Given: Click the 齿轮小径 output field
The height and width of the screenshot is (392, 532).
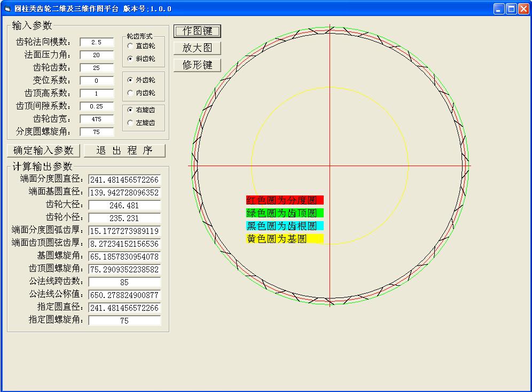Looking at the screenshot, I should click(x=124, y=218).
